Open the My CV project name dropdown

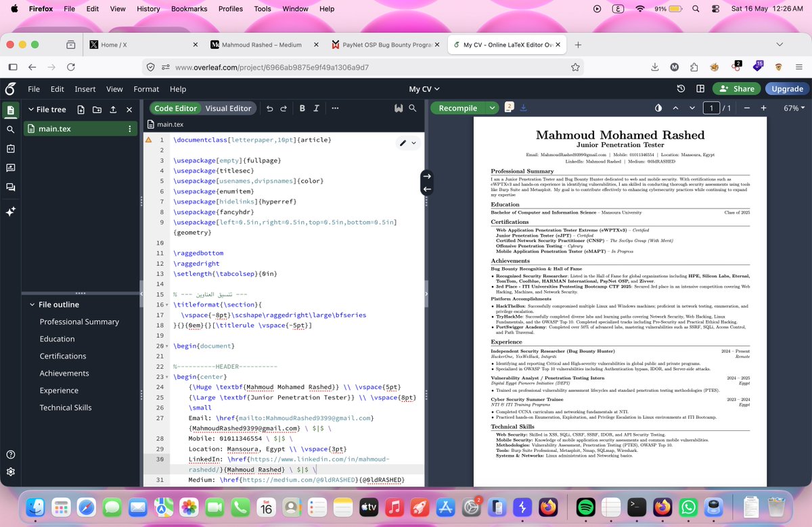tap(425, 89)
